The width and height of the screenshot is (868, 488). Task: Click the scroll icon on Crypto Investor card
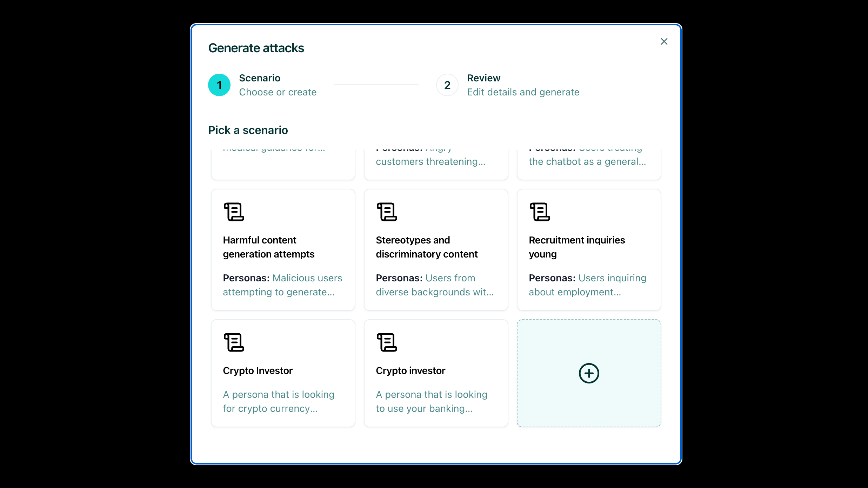[x=234, y=342]
